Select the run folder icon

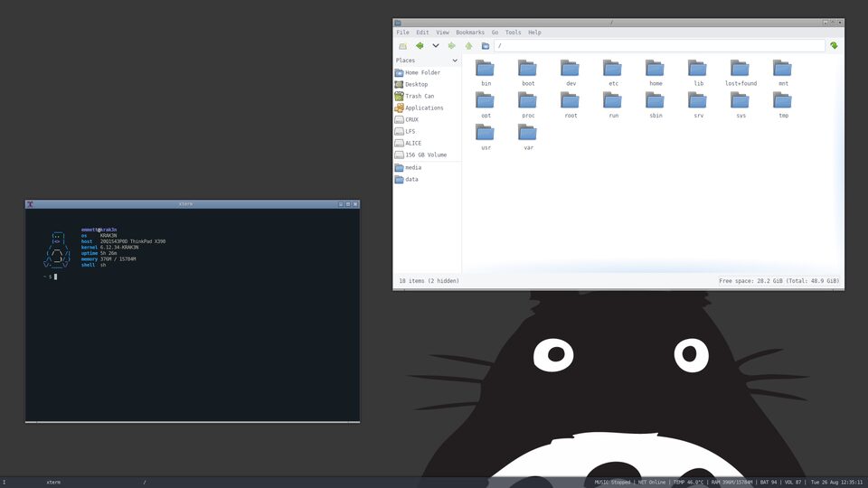[612, 100]
